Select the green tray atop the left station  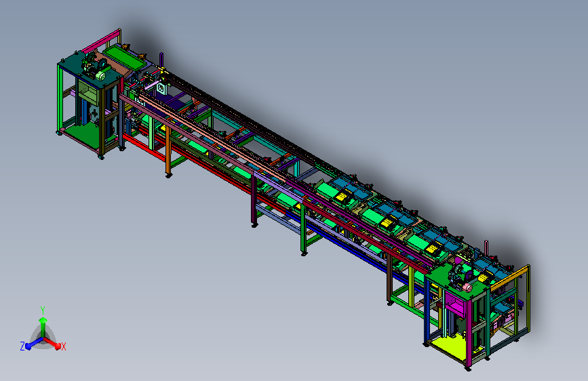[125, 58]
